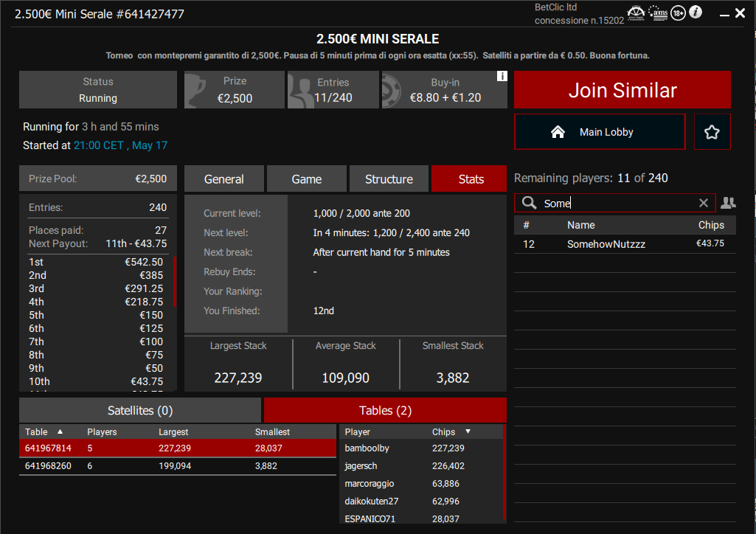The height and width of the screenshot is (534, 756).
Task: Select table 641967814 row
Action: click(178, 448)
